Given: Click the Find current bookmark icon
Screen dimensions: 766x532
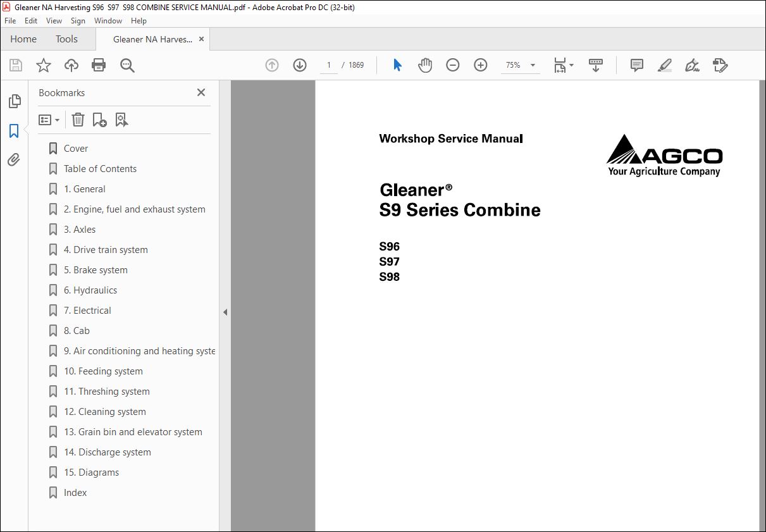Looking at the screenshot, I should pos(121,120).
